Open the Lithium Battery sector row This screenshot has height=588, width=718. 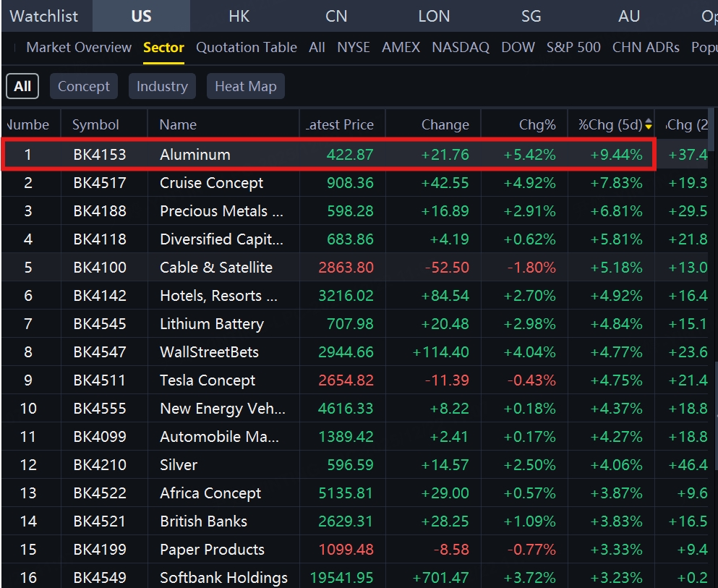(x=211, y=324)
